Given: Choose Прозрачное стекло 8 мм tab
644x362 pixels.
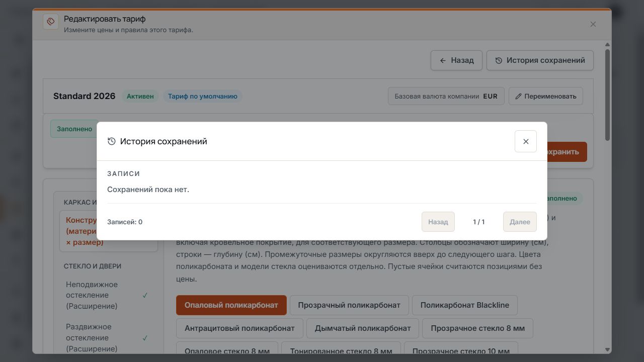Looking at the screenshot, I should click(477, 328).
